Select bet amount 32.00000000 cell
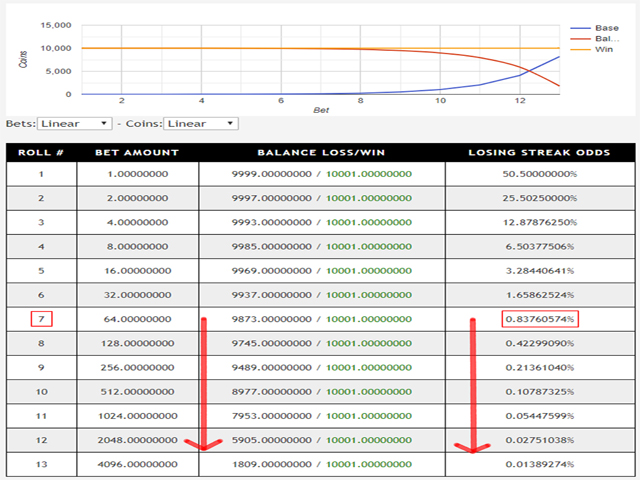Screen dimensions: 640x480 [138, 295]
